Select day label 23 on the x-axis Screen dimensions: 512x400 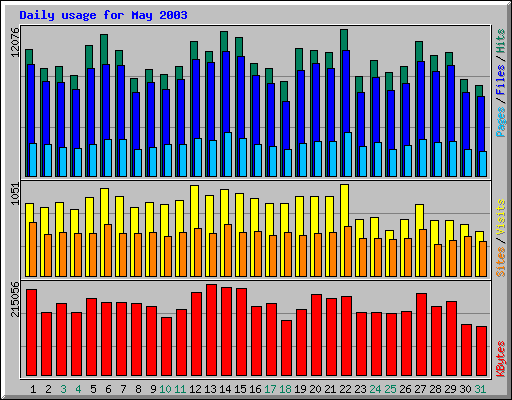tap(360, 389)
